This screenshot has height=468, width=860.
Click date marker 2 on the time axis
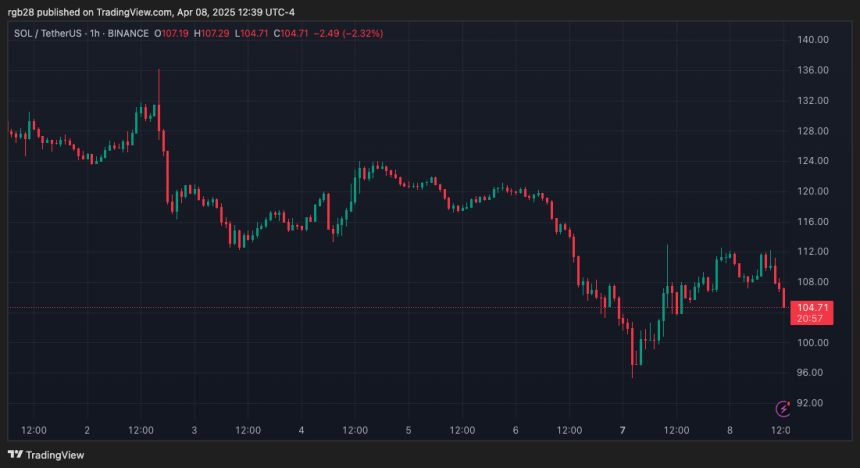(x=88, y=430)
